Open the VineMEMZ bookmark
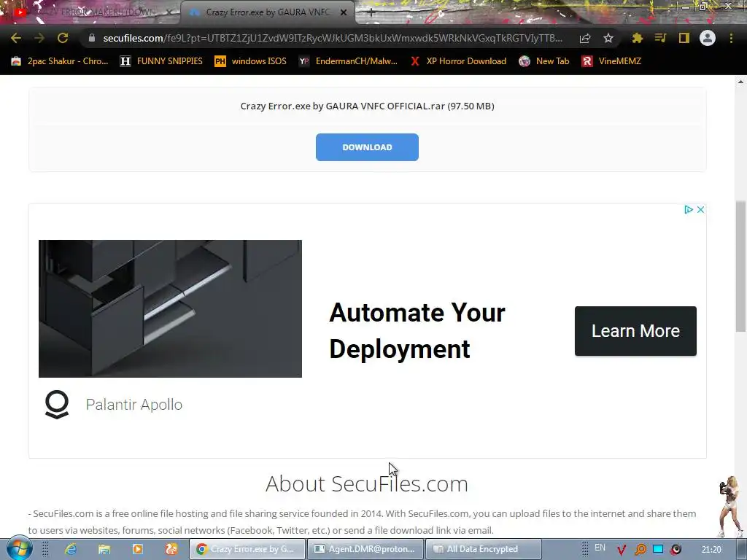The width and height of the screenshot is (747, 560). click(x=612, y=61)
